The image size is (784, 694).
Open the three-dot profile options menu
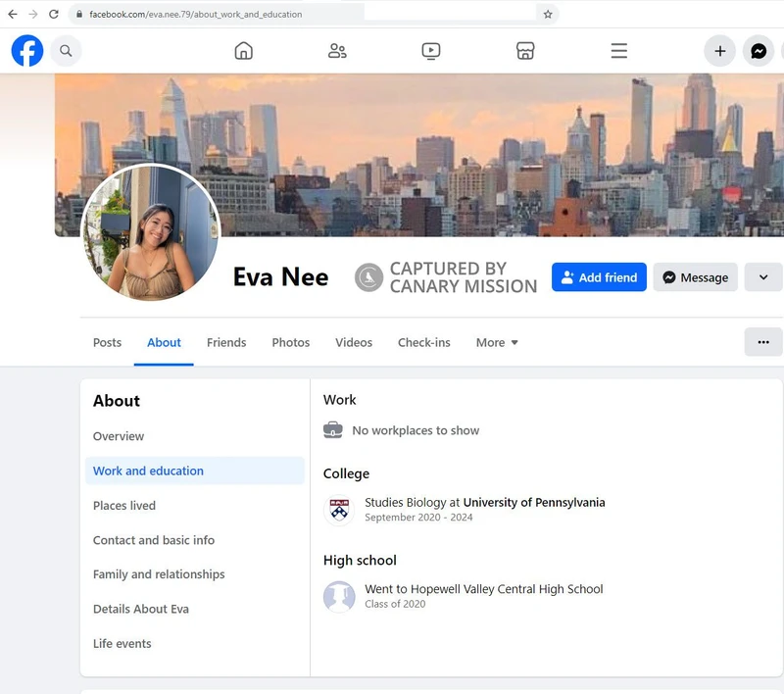763,342
